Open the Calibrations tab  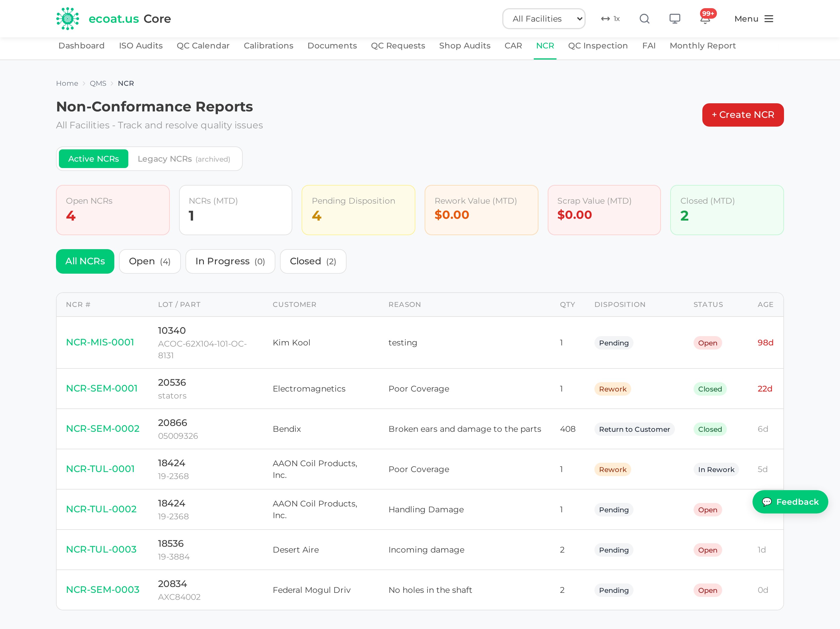(x=269, y=46)
